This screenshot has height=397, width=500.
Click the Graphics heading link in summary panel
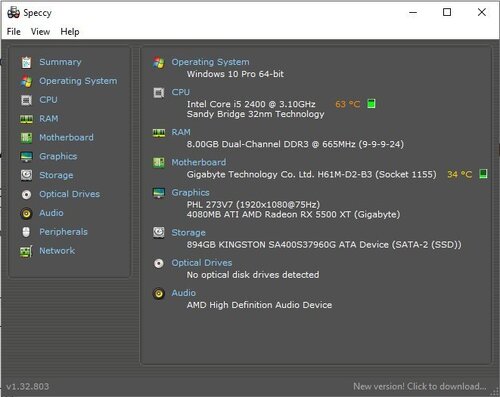(x=190, y=193)
